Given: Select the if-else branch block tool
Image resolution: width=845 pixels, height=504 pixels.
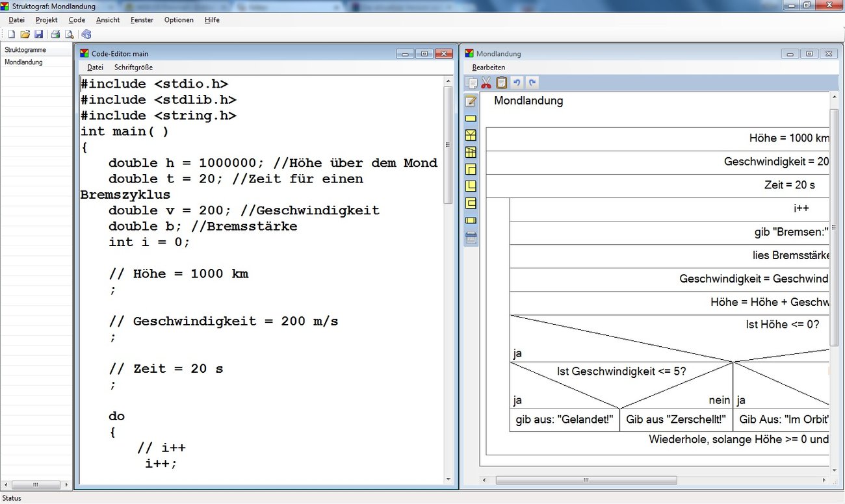Looking at the screenshot, I should coord(471,135).
